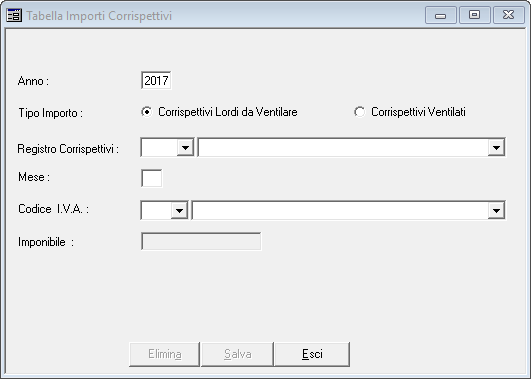Click the Salva button
Image resolution: width=531 pixels, height=379 pixels.
tap(237, 354)
